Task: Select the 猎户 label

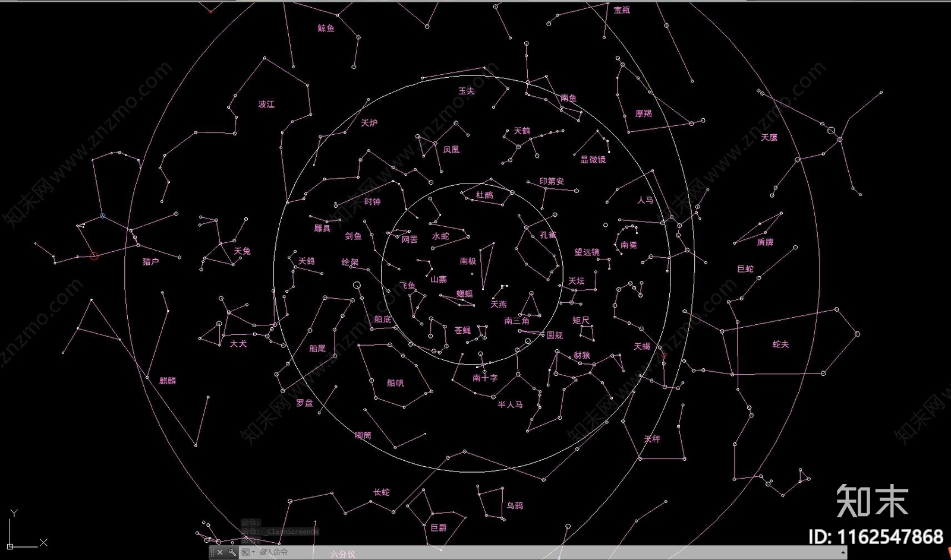Action: (151, 261)
